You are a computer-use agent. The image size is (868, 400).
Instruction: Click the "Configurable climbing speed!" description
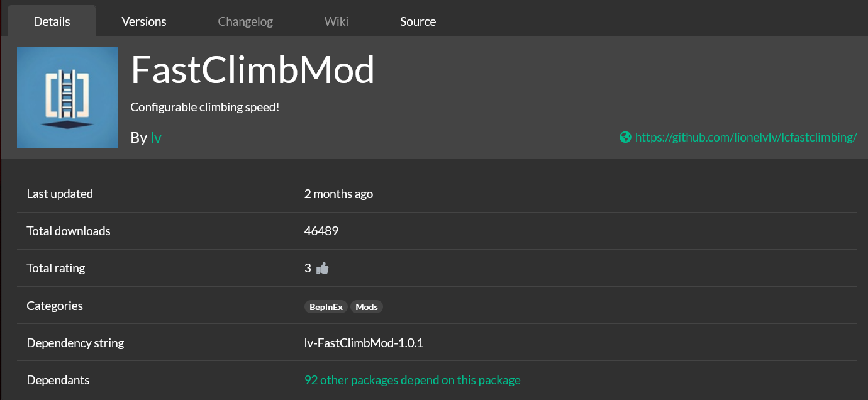(x=204, y=107)
